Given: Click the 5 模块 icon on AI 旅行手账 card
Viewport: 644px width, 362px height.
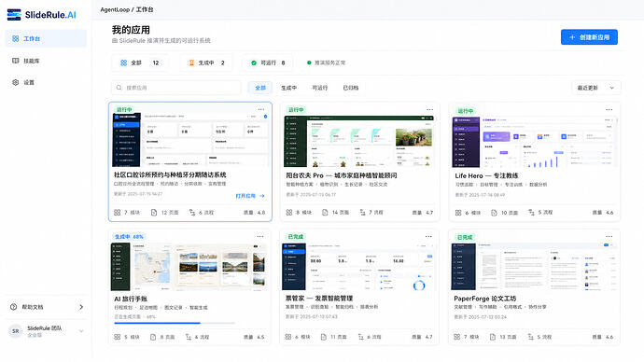Looking at the screenshot, I should (117, 337).
